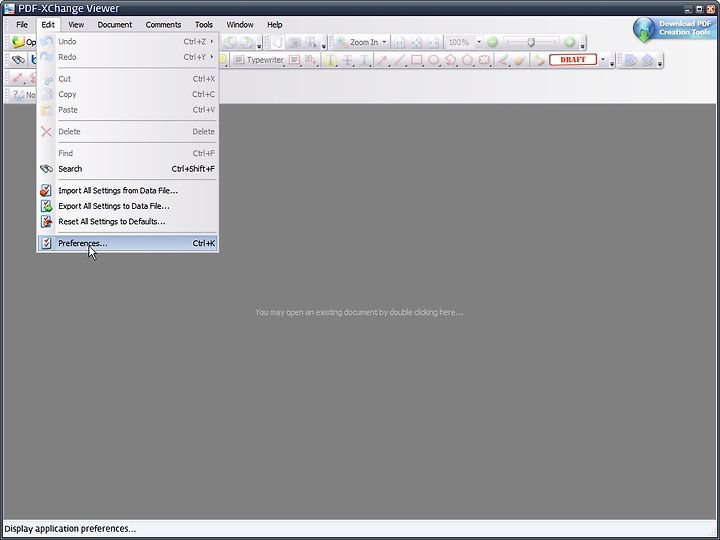Click the Actual Size page icon
Screen dimensions: 720x540
399,42
